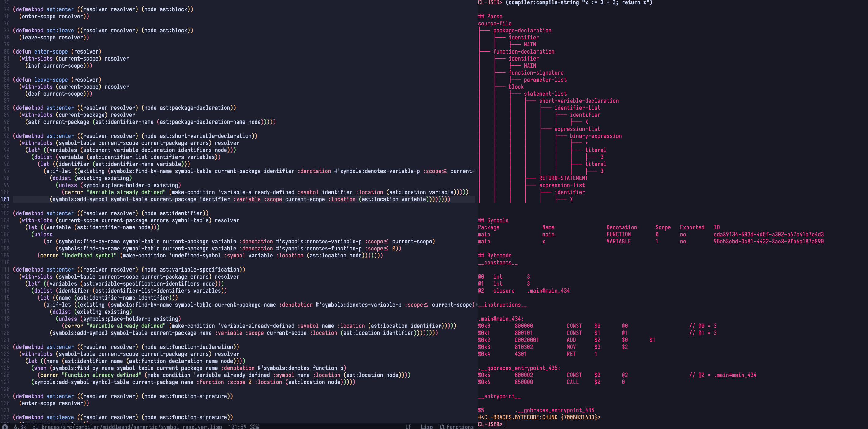Click the 'Denotation' column header
868x429 pixels.
[x=622, y=227]
